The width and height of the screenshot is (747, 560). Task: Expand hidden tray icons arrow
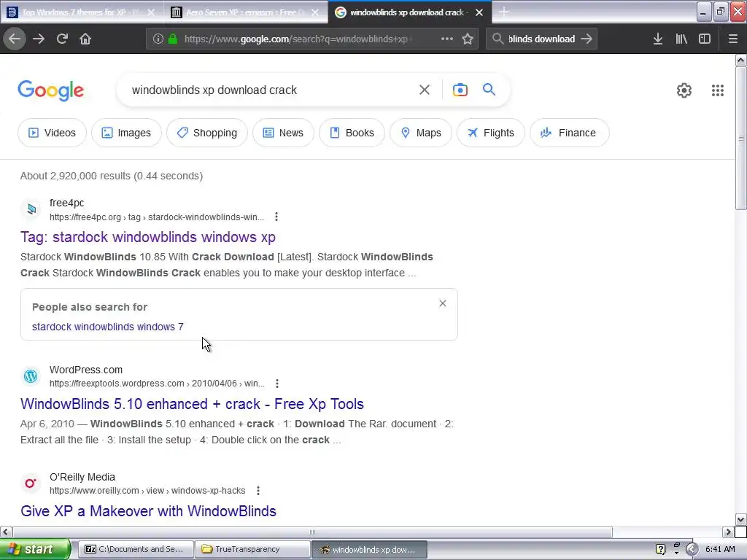(x=692, y=549)
